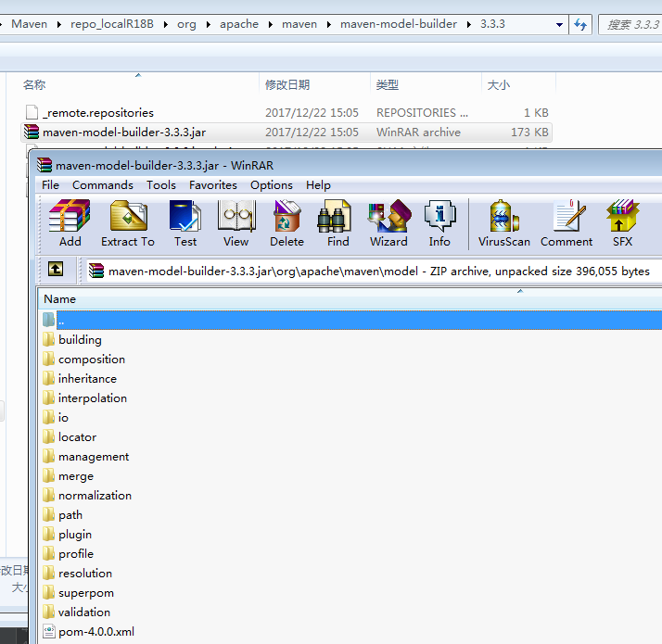Viewport: 662px width, 644px height.
Task: Open the View tool with glasses icon
Action: 236,222
